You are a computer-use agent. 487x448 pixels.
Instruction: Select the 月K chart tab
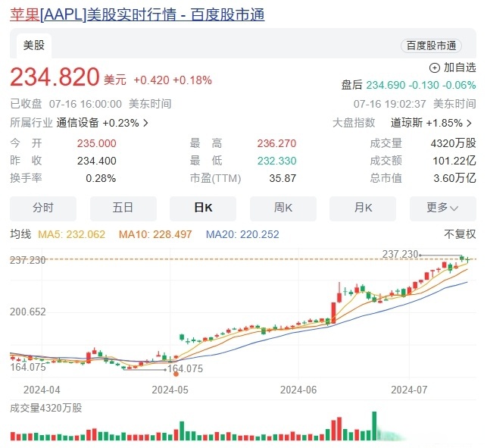363,208
